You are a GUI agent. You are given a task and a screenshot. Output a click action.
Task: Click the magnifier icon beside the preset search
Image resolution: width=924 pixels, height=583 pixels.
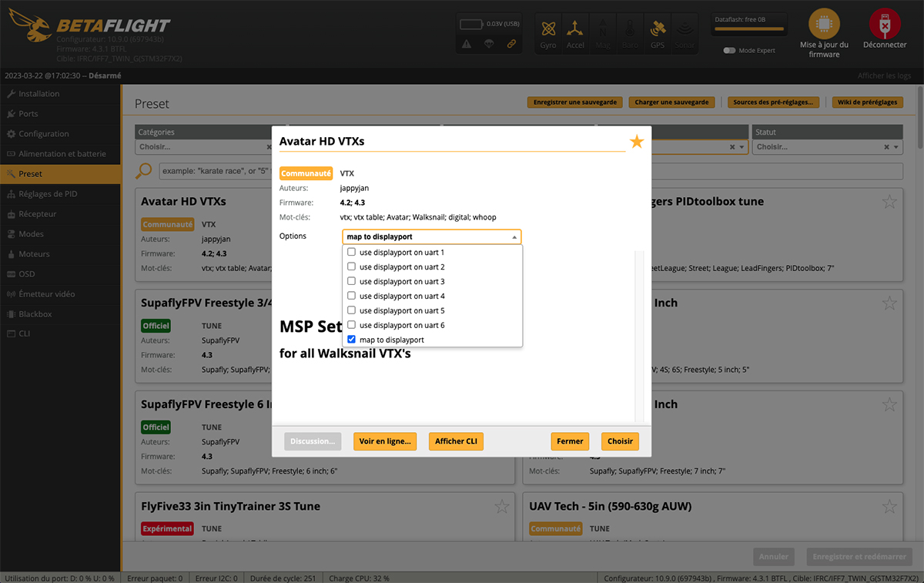[143, 171]
